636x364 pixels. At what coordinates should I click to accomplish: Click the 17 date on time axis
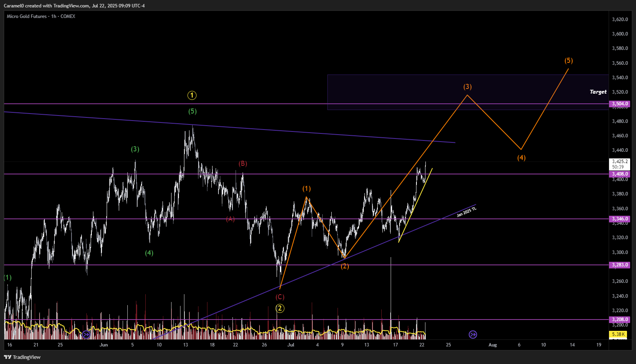(395, 345)
